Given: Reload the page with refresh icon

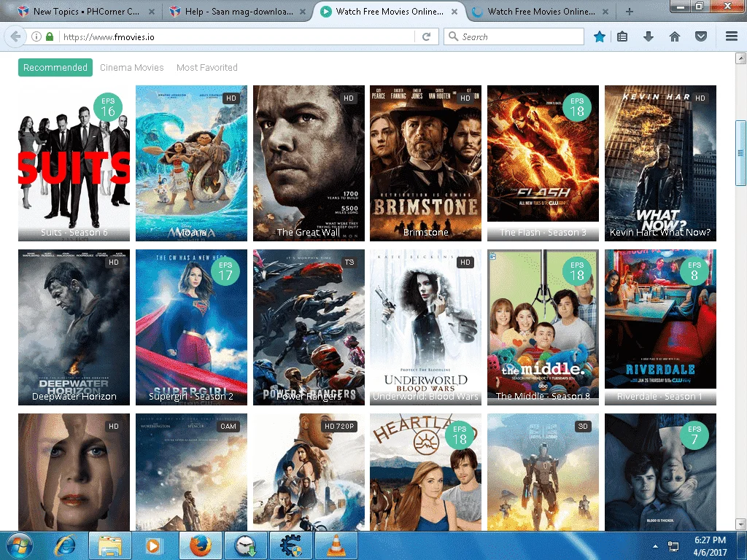Looking at the screenshot, I should (x=426, y=36).
